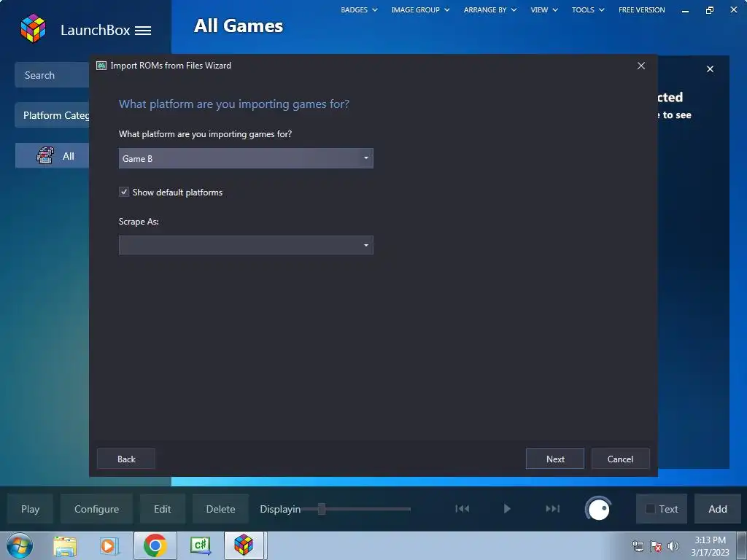Open Google Chrome from taskbar
This screenshot has width=747, height=560.
pyautogui.click(x=155, y=545)
